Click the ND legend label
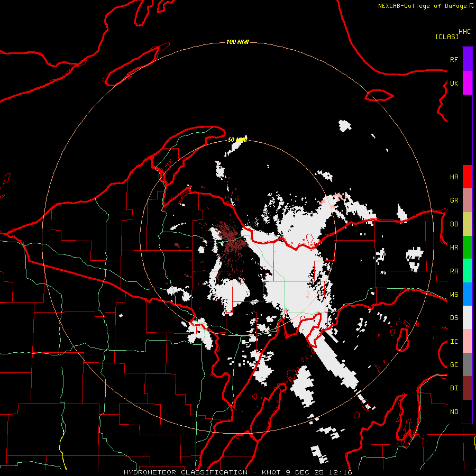The image size is (476, 476). pos(454,411)
